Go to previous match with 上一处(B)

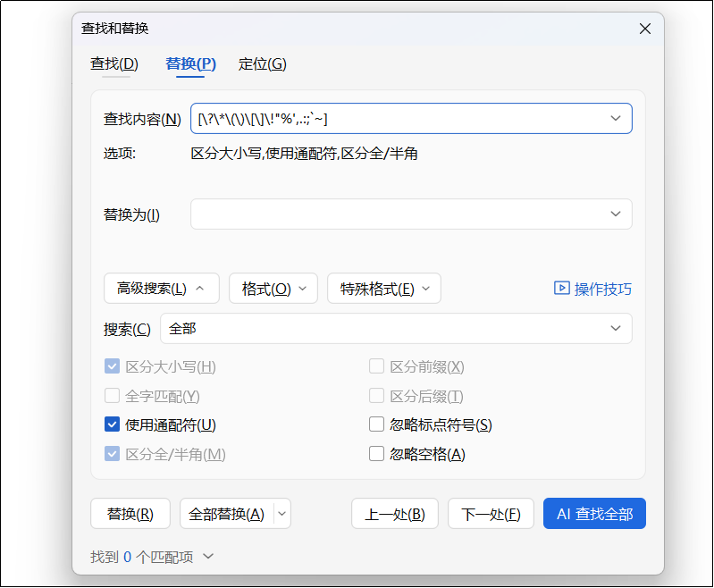click(x=395, y=514)
